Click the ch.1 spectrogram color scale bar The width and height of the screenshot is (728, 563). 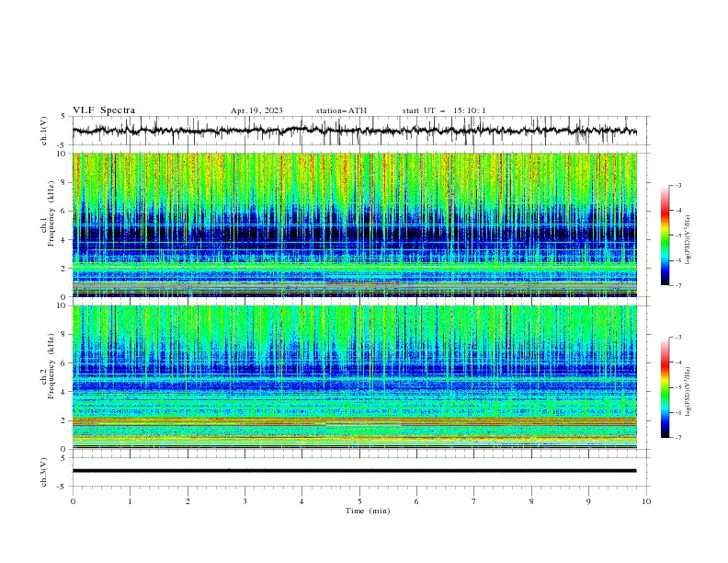point(665,235)
